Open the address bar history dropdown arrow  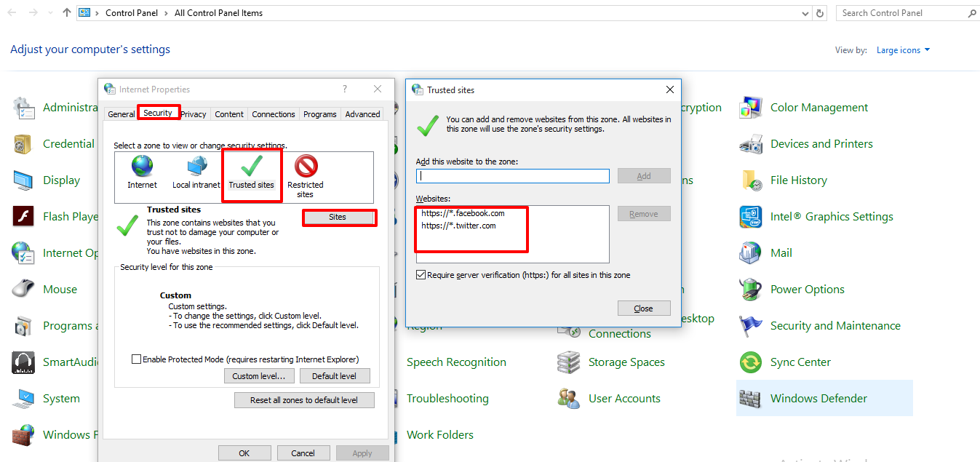coord(805,13)
